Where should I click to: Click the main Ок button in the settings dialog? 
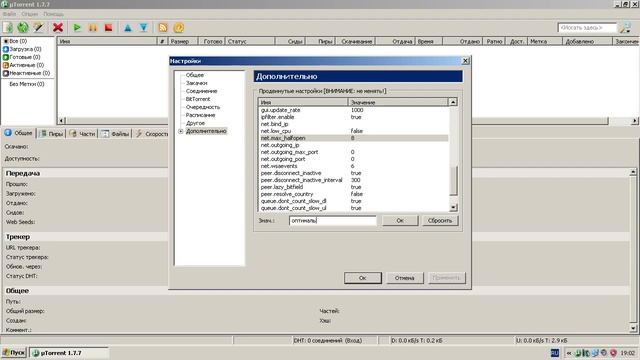pyautogui.click(x=362, y=278)
